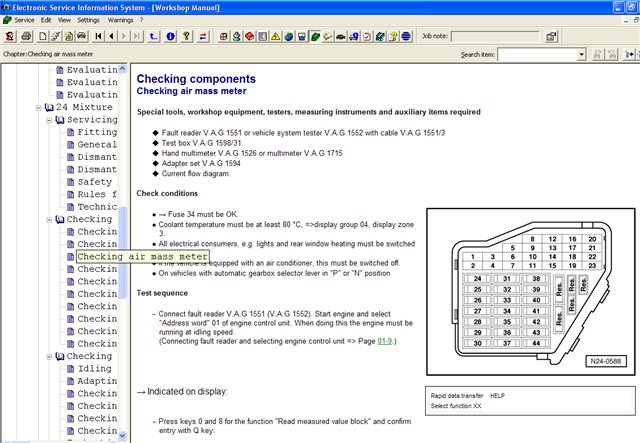Image resolution: width=640 pixels, height=443 pixels.
Task: Collapse the '24 Mixture' tree node
Action: [x=38, y=108]
